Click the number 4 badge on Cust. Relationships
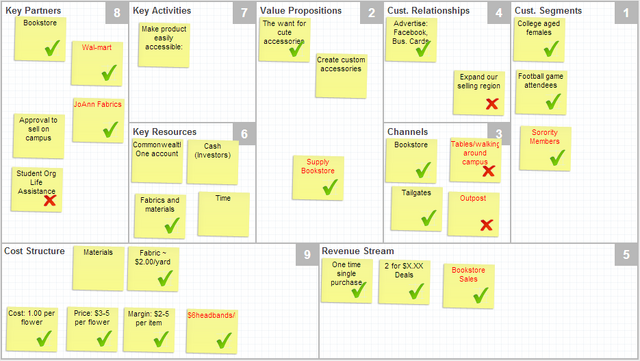Screen dimensions: 640x361 click(x=499, y=13)
